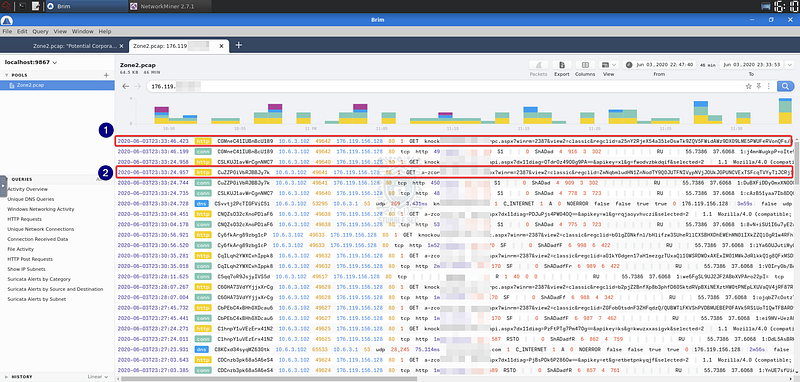The width and height of the screenshot is (800, 382).
Task: Add a new pool with the plus icon
Action: pyautogui.click(x=106, y=75)
